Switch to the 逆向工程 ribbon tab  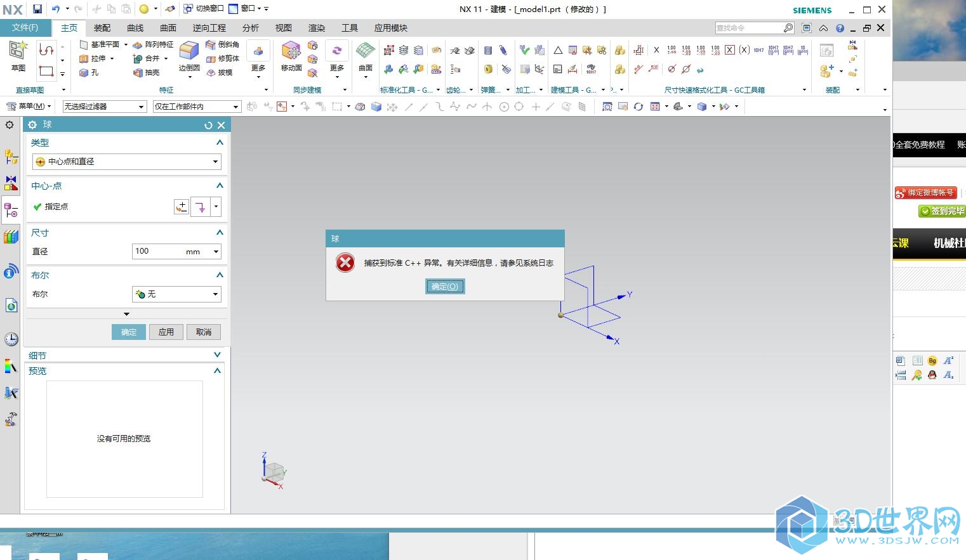pos(209,28)
